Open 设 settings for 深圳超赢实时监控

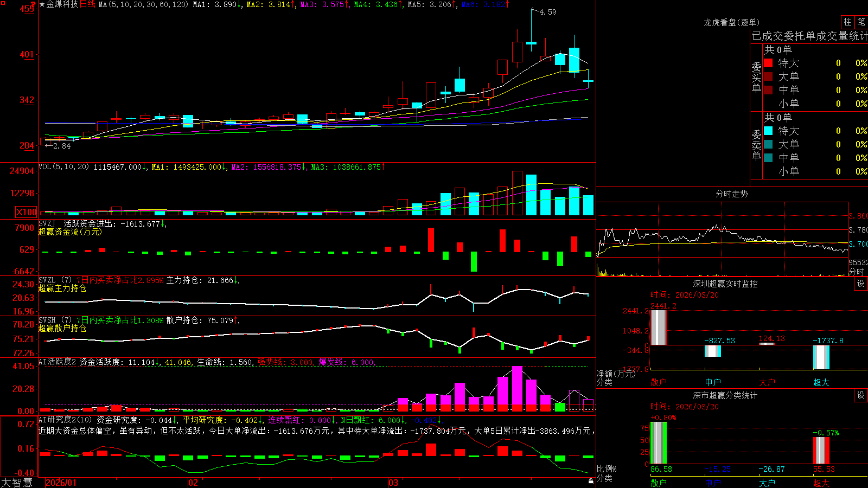point(861,284)
